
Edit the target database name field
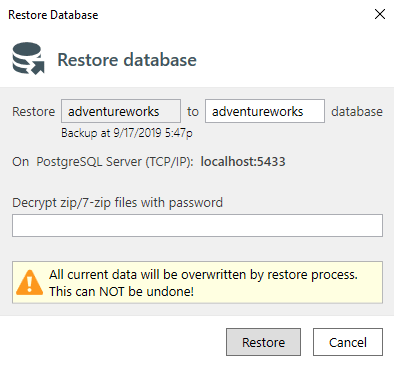(x=265, y=111)
